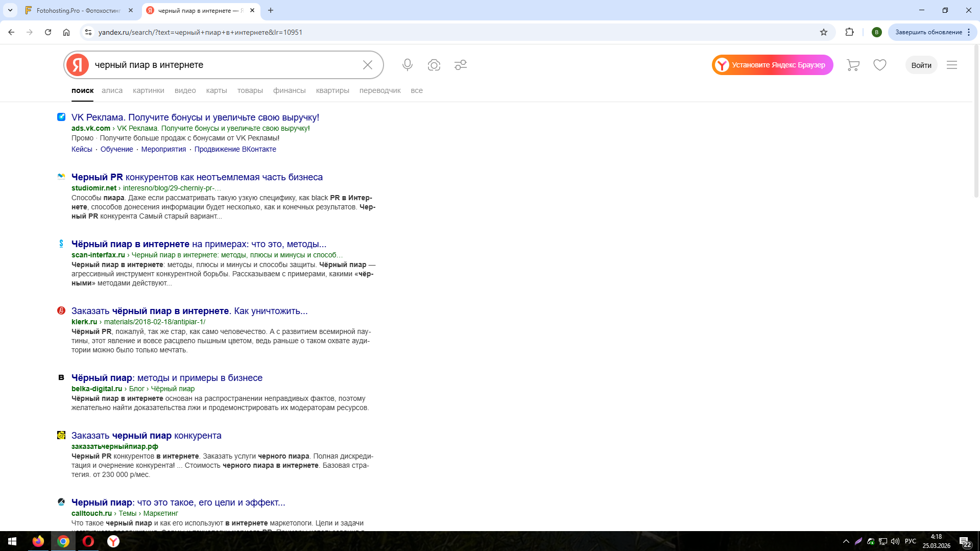
Task: Open new browser tab
Action: coord(271,10)
